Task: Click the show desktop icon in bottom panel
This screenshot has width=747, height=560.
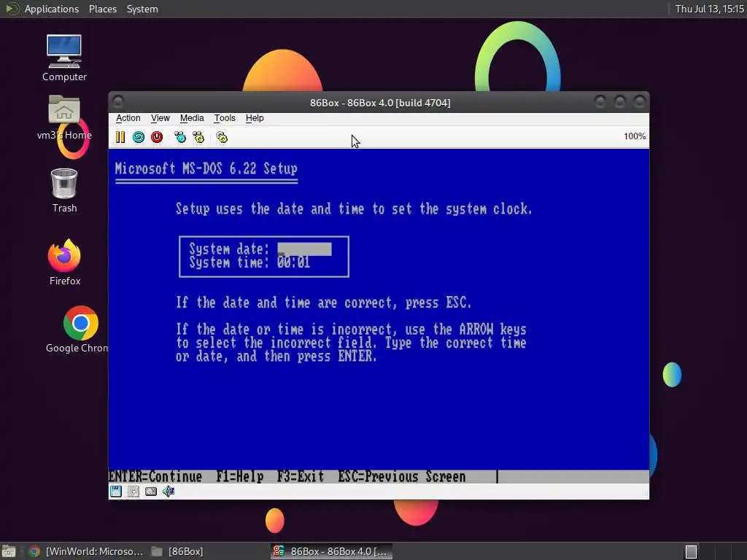Action: 9,551
